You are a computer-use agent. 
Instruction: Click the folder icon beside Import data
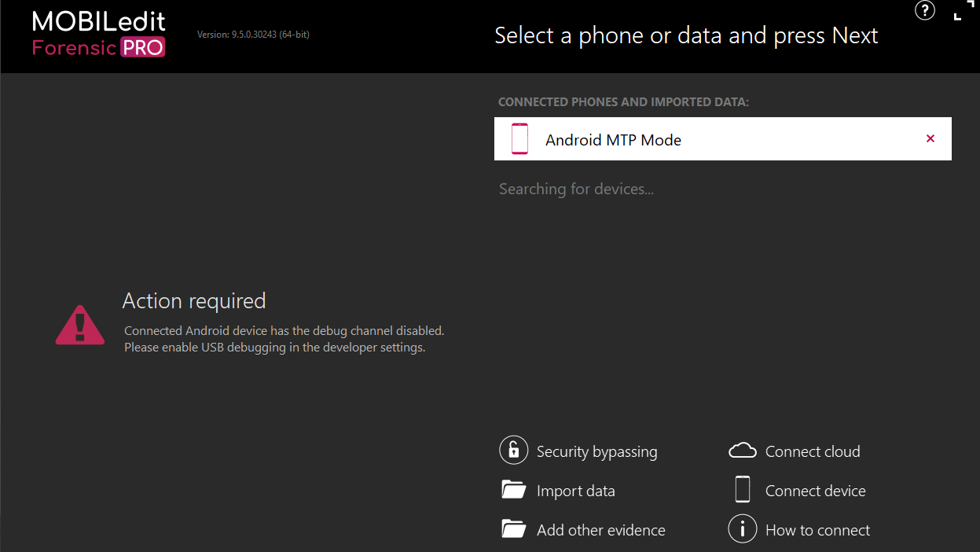(x=513, y=490)
